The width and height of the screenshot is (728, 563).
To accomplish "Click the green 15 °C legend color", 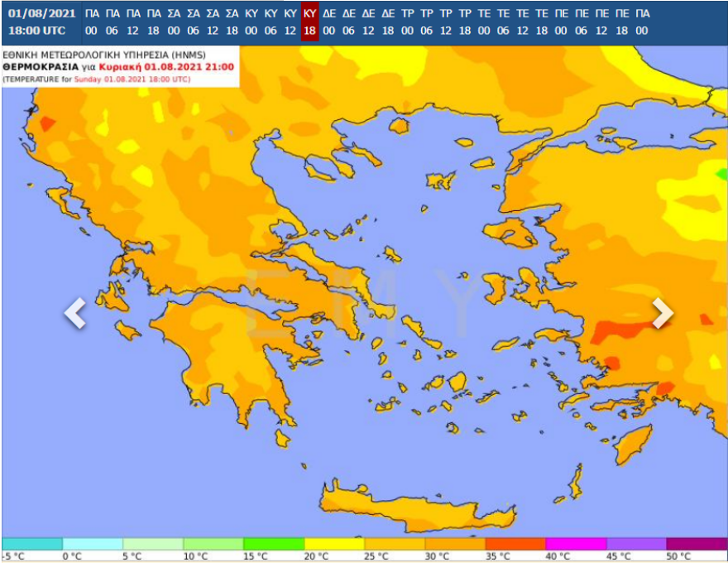I will (x=273, y=544).
